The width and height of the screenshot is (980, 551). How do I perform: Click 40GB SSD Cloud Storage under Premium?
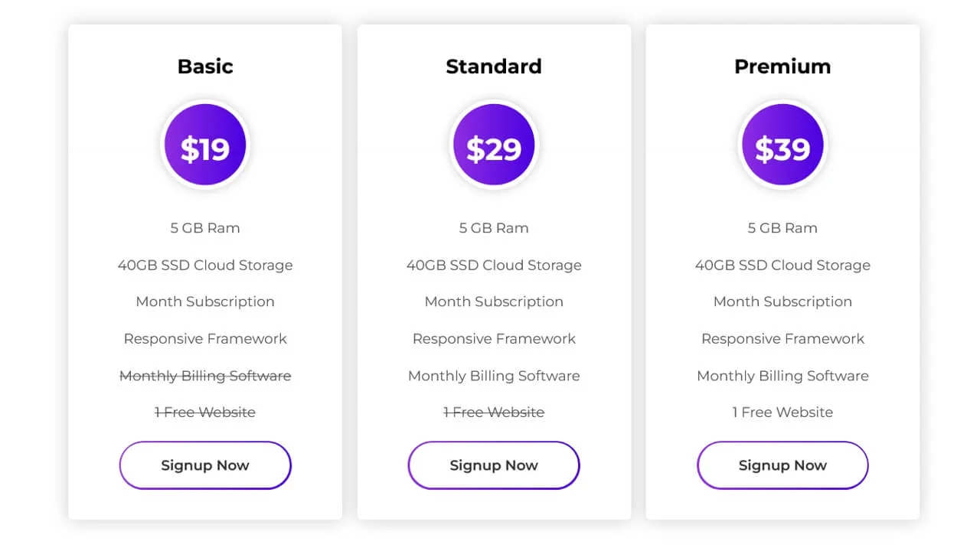tap(782, 265)
